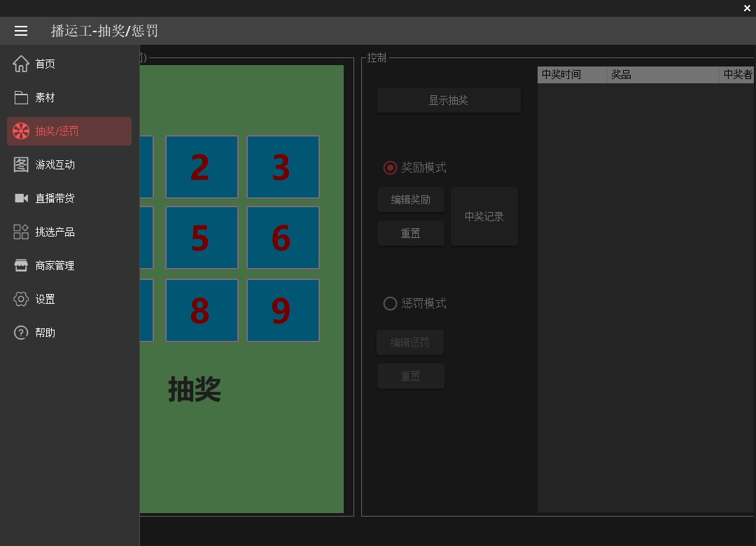Select lottery tile number 5
This screenshot has width=756, height=546.
(x=202, y=238)
